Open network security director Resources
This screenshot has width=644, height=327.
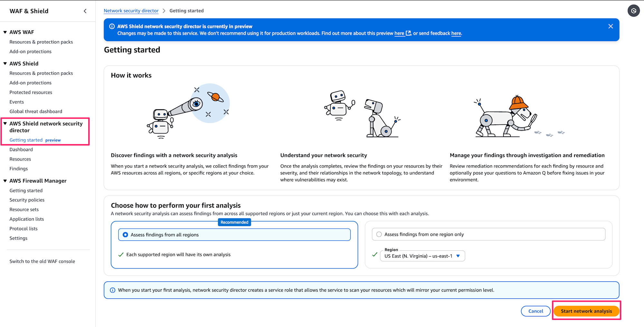pyautogui.click(x=20, y=159)
